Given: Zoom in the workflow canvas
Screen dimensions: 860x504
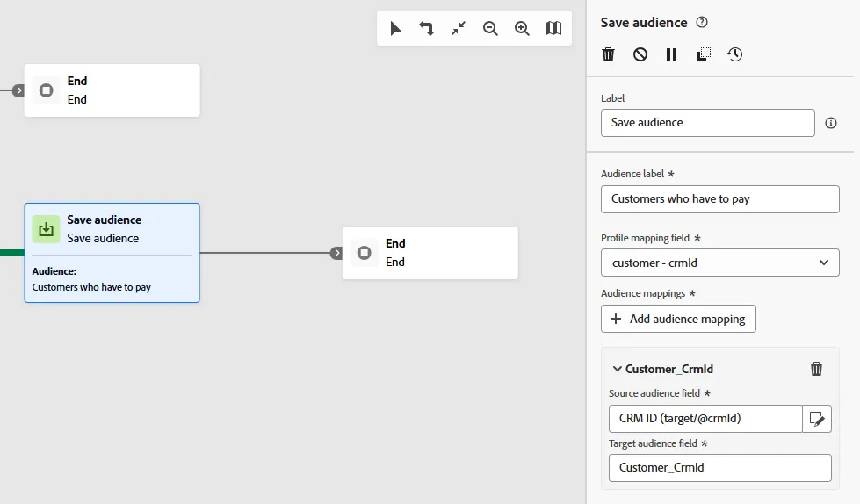Looking at the screenshot, I should click(x=522, y=28).
